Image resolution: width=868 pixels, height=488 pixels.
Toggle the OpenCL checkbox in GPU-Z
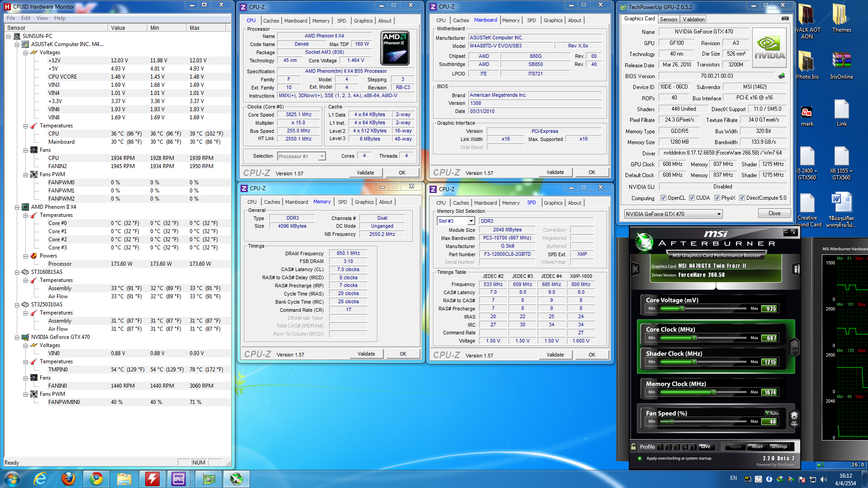[663, 198]
